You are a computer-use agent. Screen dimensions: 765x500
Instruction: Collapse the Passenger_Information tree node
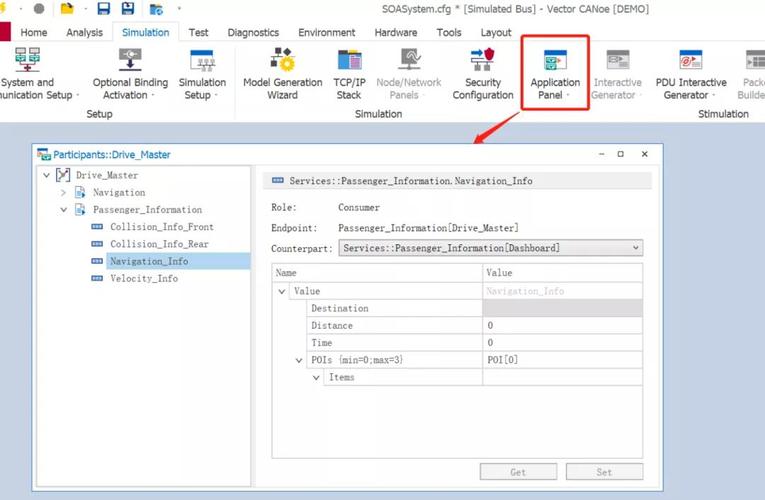coord(63,210)
